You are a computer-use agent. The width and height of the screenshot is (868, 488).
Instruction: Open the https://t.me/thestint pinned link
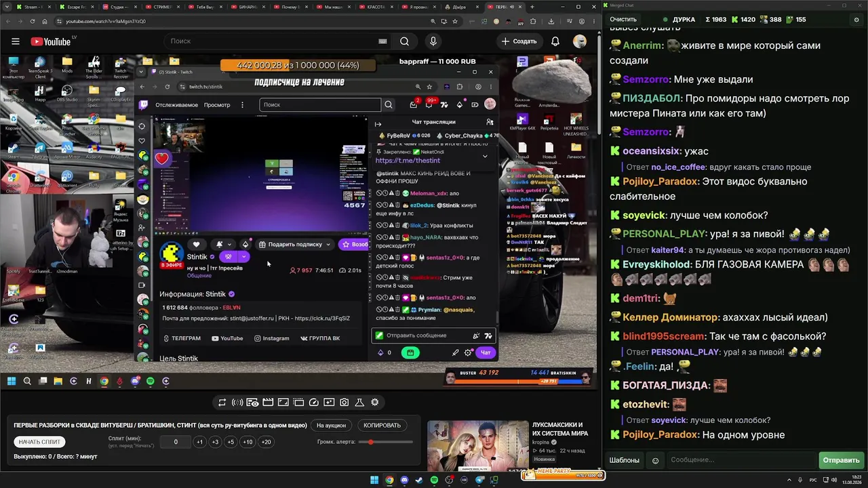(408, 161)
